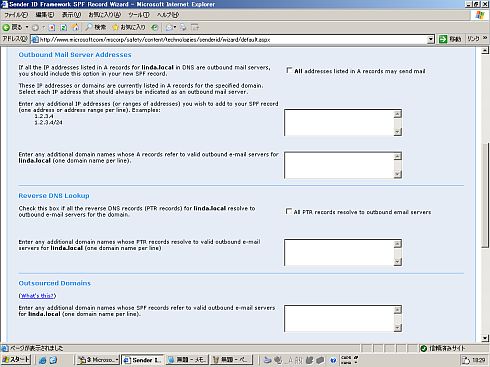Click the Refresh page icon
Image resolution: width=490 pixels, height=367 pixels.
pyautogui.click(x=64, y=28)
